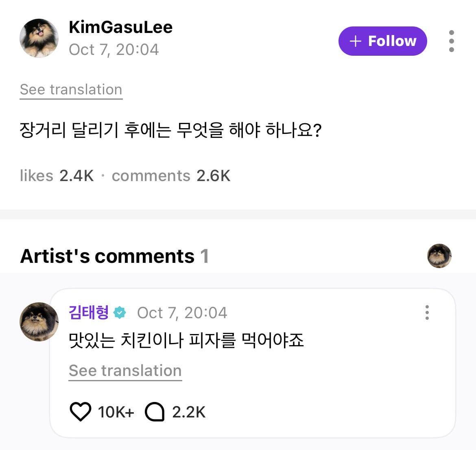This screenshot has width=476, height=450.
Task: Open KimGasuLee's profile picture
Action: coord(39,38)
